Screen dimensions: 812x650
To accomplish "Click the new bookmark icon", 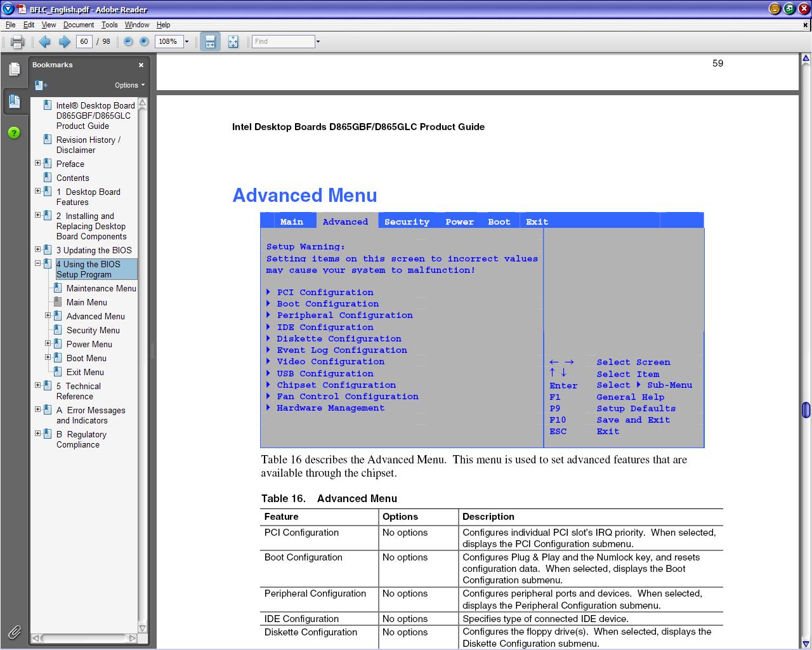I will [41, 85].
